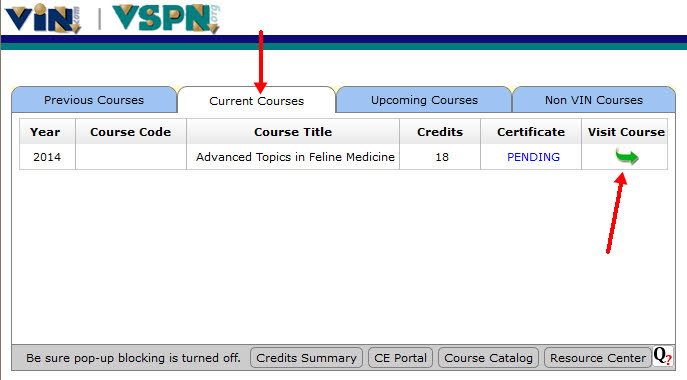The width and height of the screenshot is (687, 380).
Task: Click the pop-up blocking notice text
Action: tap(133, 358)
